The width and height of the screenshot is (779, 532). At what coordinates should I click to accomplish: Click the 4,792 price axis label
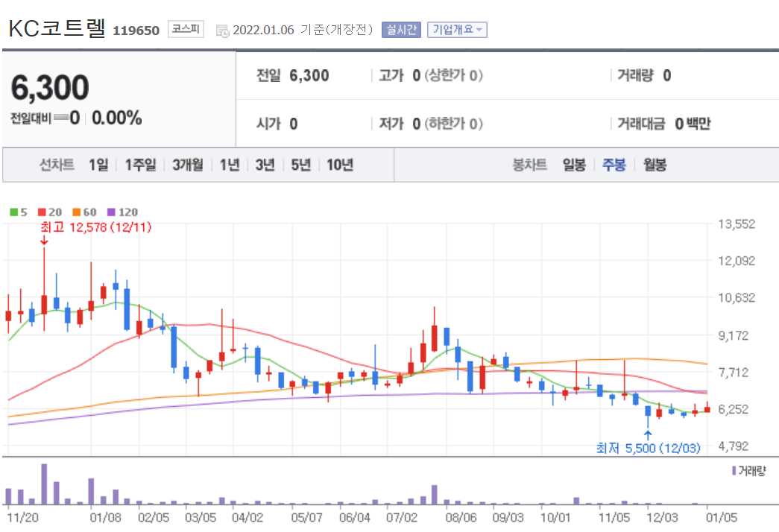734,446
